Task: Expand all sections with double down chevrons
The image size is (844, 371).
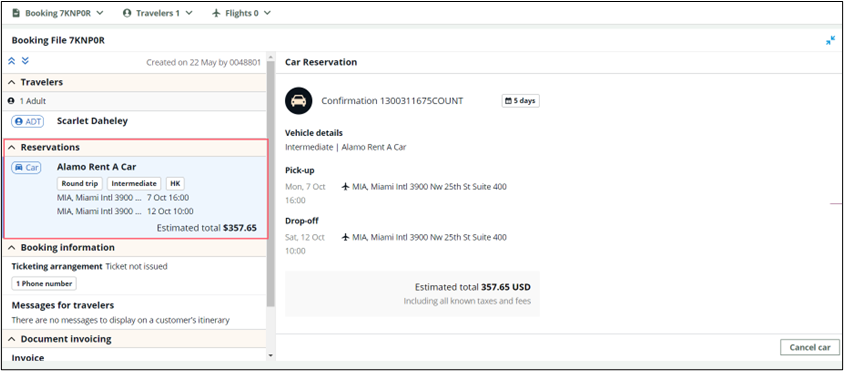Action: (25, 61)
